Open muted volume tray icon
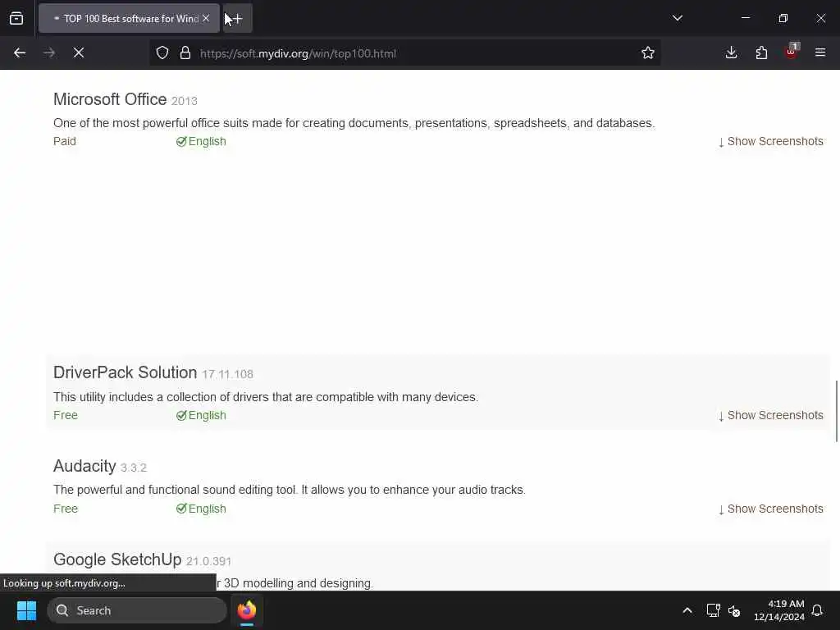This screenshot has width=840, height=630. 734,610
